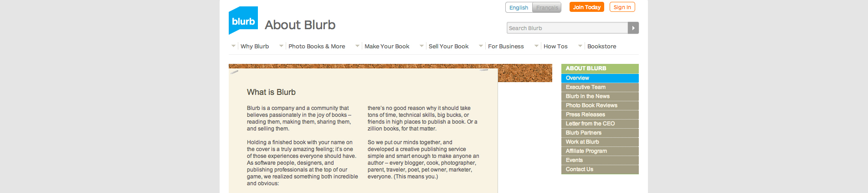868x193 pixels.
Task: Click the Blurb logo icon
Action: click(x=243, y=21)
